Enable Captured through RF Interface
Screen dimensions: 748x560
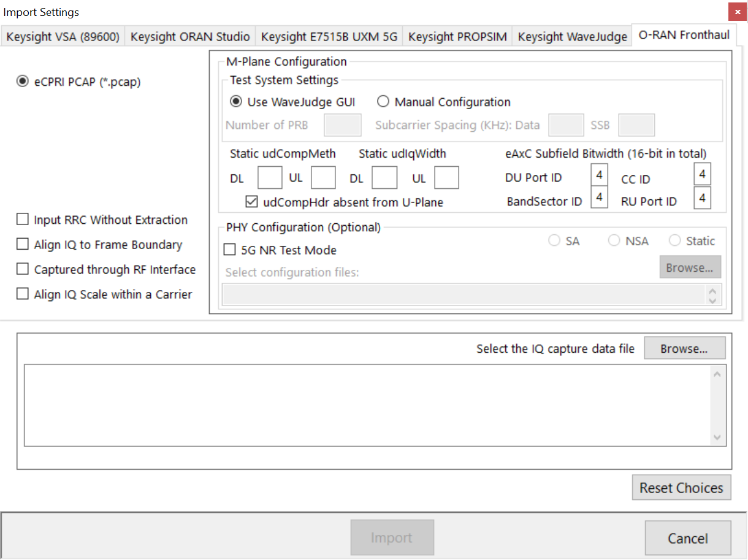point(23,269)
